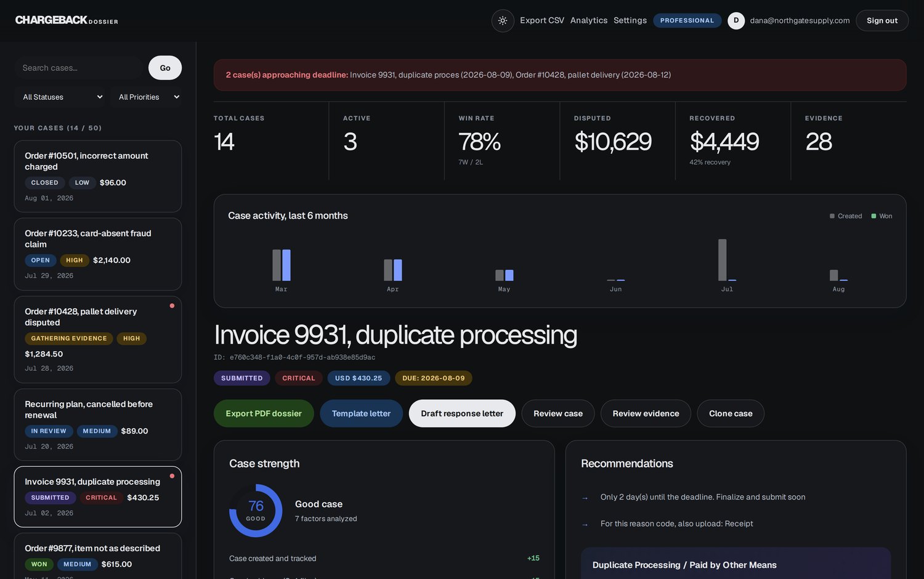The width and height of the screenshot is (924, 579).
Task: Click the 'Case created and tracked' factor row
Action: pos(384,558)
